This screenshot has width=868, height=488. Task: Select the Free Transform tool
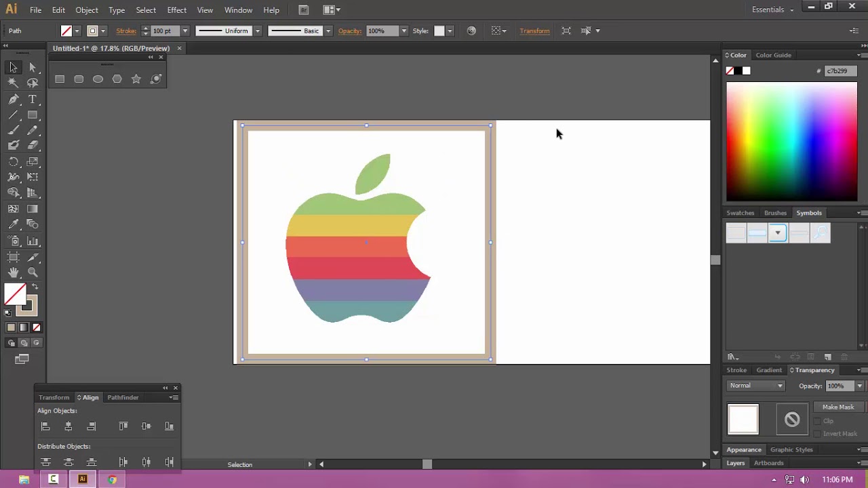point(33,177)
